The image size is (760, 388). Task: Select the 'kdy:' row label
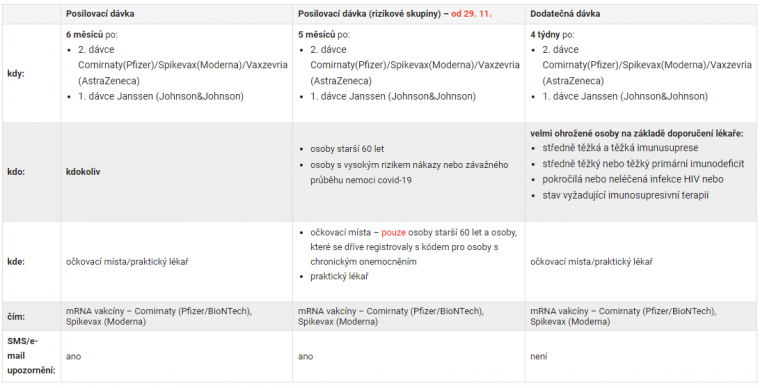click(x=16, y=75)
